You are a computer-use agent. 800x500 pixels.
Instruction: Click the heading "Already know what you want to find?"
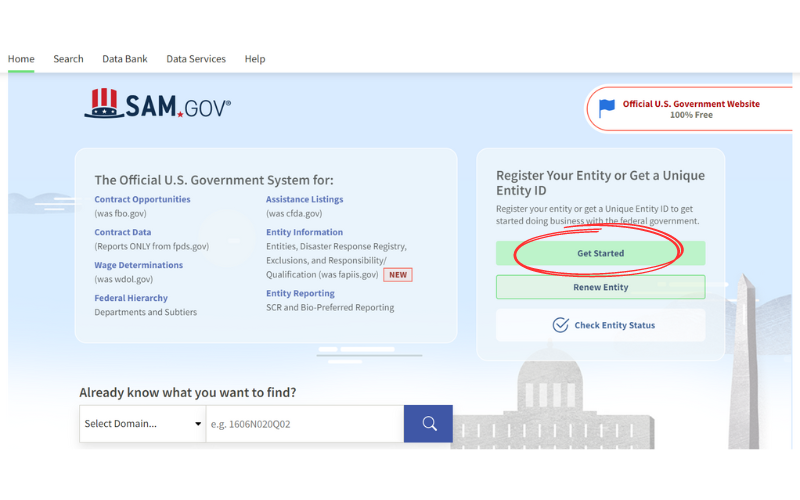(188, 392)
